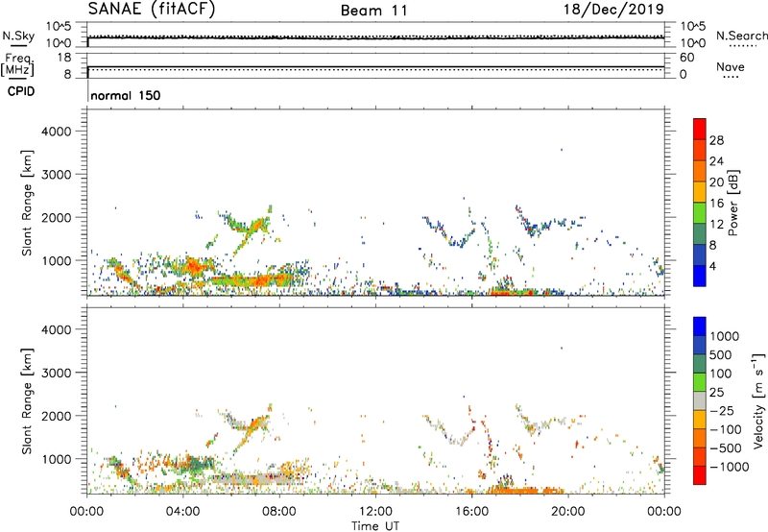Click the Velocity [m s-1] colorbar title
The width and height of the screenshot is (768, 532).
(758, 401)
